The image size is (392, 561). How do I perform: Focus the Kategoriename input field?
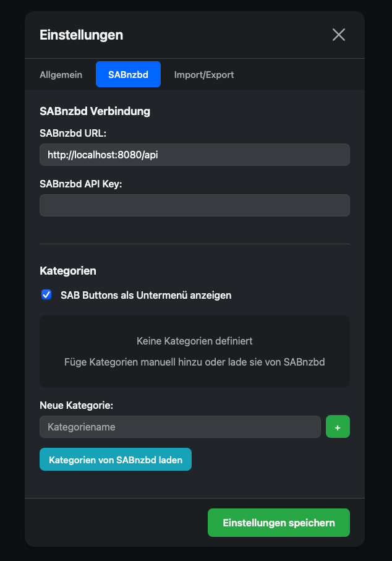point(181,427)
